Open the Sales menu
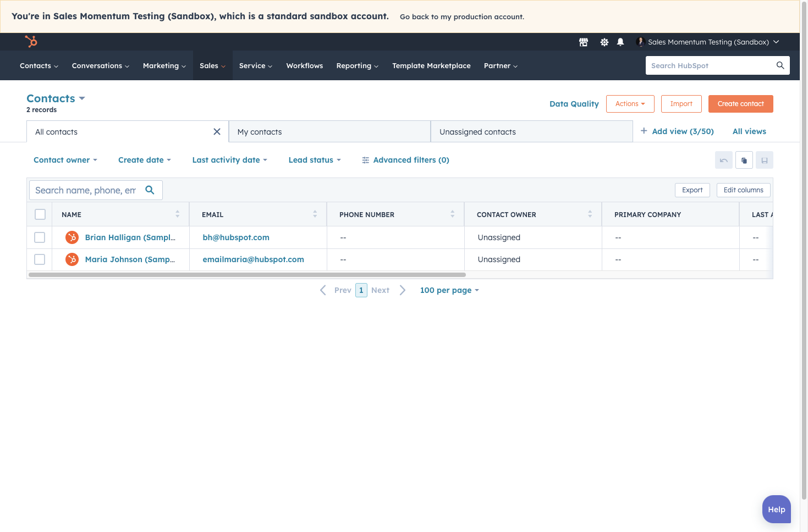Viewport: 808px width, 532px height. coord(212,65)
